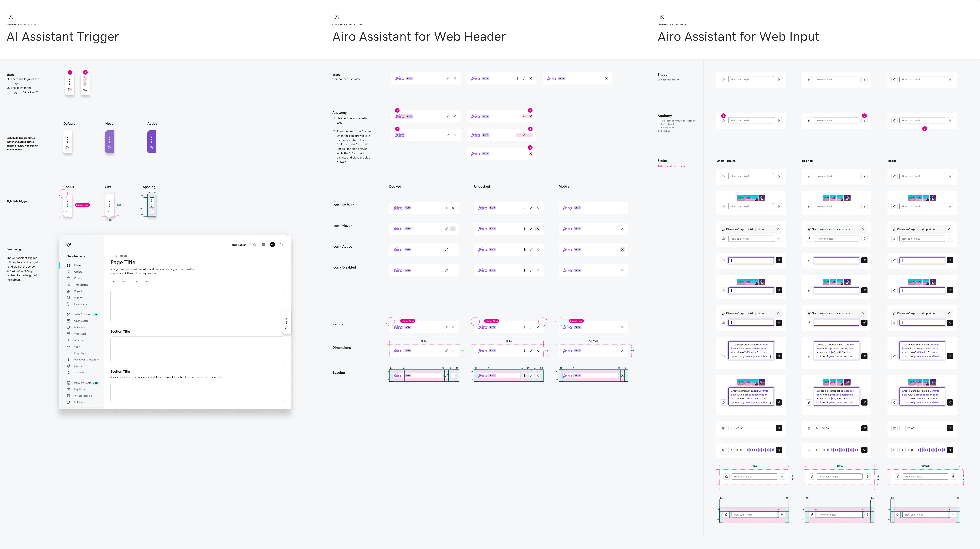Click the Etsy Store sidebar item
Screen dimensions: 980x549
(80, 353)
